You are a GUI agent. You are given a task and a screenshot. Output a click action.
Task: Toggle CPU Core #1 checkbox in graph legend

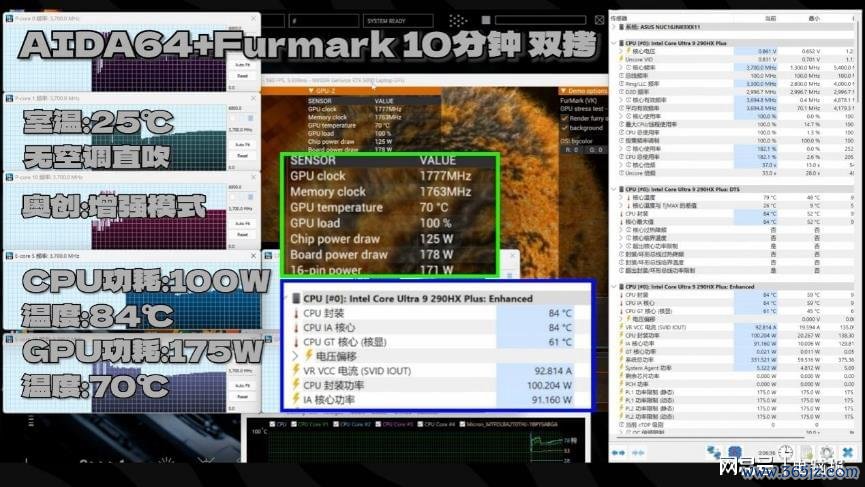point(294,424)
